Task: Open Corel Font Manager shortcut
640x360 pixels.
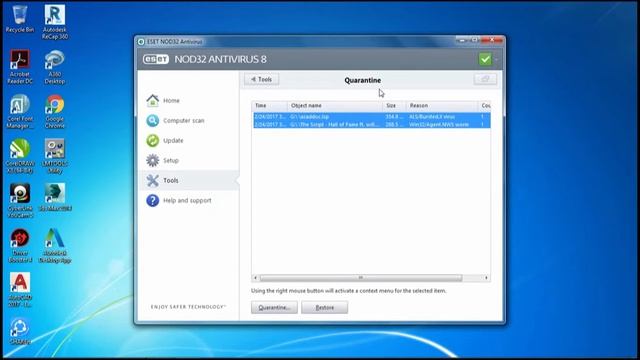Action: pyautogui.click(x=20, y=111)
